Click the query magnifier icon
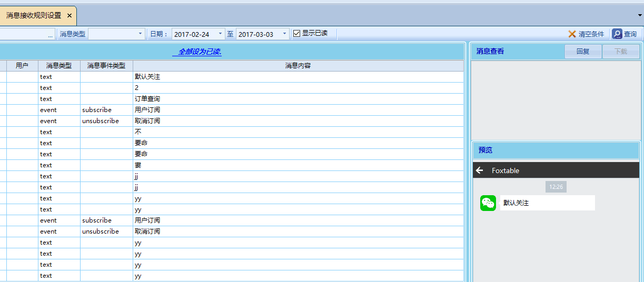The width and height of the screenshot is (644, 282). click(x=617, y=34)
